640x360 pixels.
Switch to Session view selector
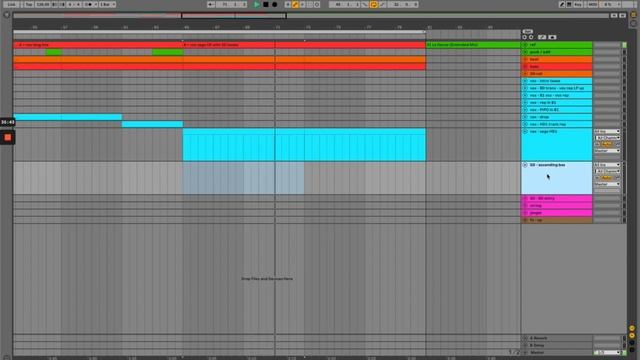tap(633, 23)
